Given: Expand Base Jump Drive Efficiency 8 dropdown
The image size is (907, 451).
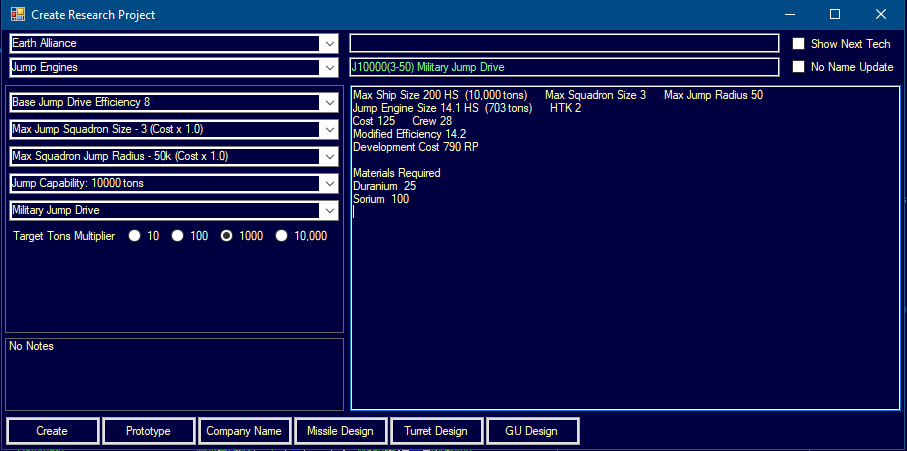Looking at the screenshot, I should click(330, 103).
